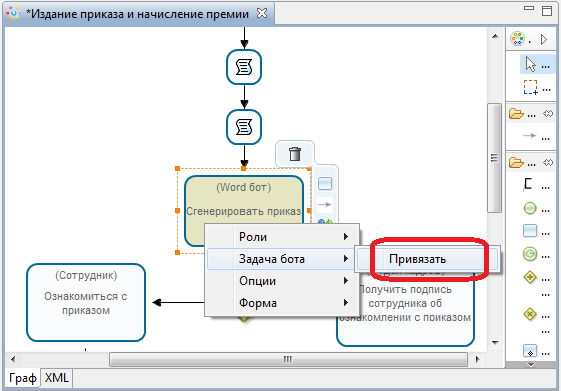The width and height of the screenshot is (561, 391).
Task: Maximize the editor panel
Action: (x=547, y=11)
